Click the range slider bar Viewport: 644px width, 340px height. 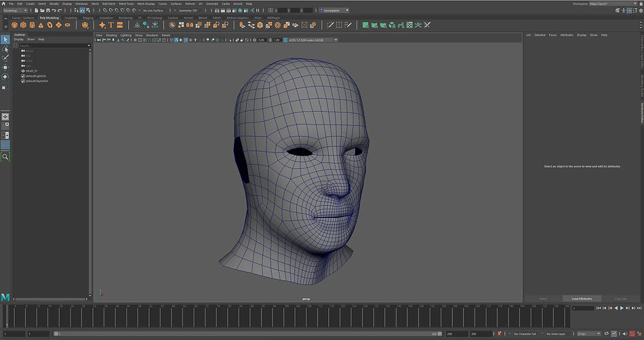pyautogui.click(x=249, y=334)
